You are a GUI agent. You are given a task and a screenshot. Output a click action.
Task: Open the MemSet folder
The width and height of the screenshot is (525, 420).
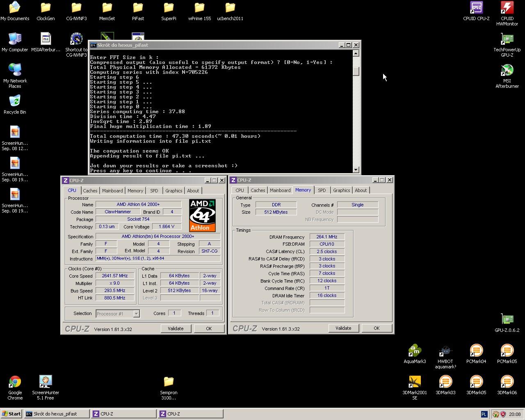(107, 11)
